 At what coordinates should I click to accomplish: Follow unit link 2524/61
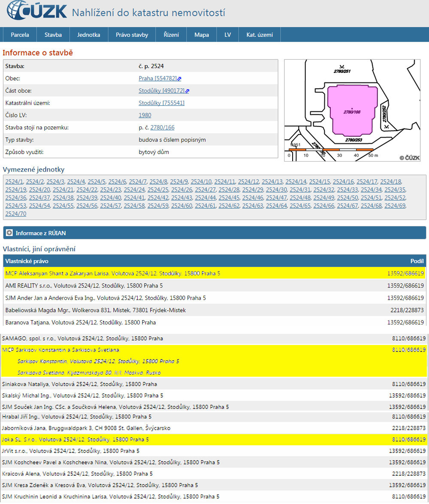point(205,206)
